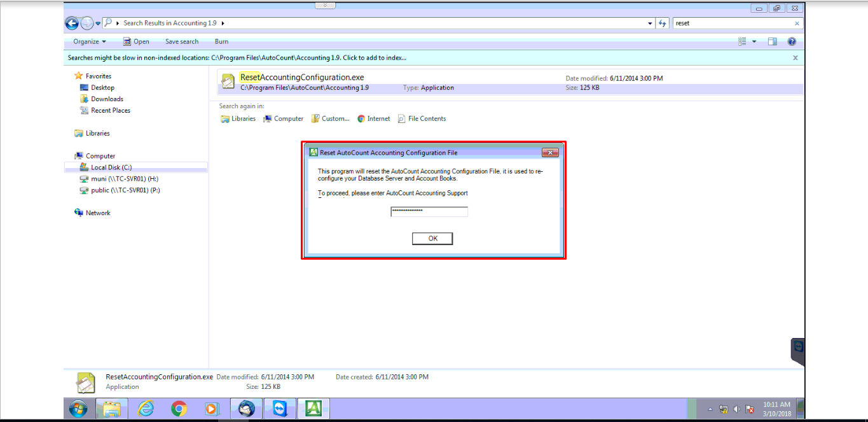Search again in Computer
The height and width of the screenshot is (422, 868).
(x=284, y=118)
